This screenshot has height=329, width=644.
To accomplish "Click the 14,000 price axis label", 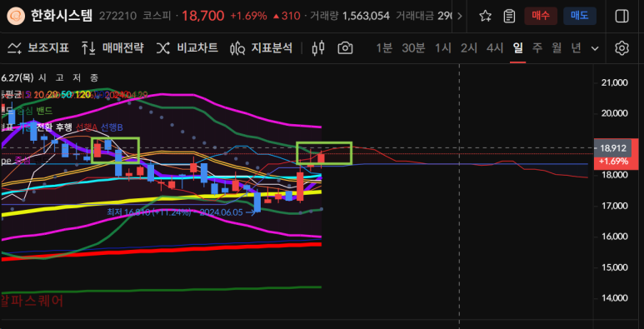I will 615,298.
